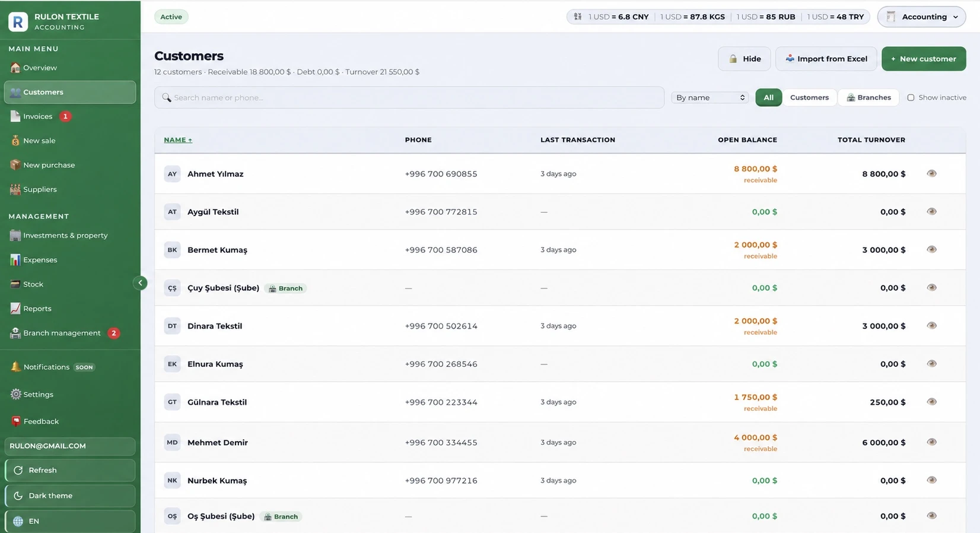Open the By name sort dropdown
The height and width of the screenshot is (533, 980).
(710, 97)
